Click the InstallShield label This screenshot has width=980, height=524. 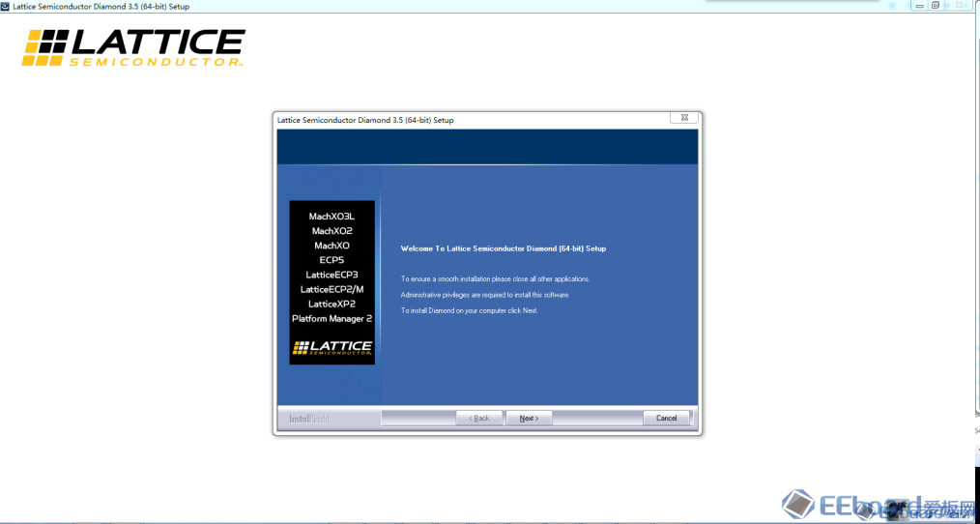[x=309, y=419]
